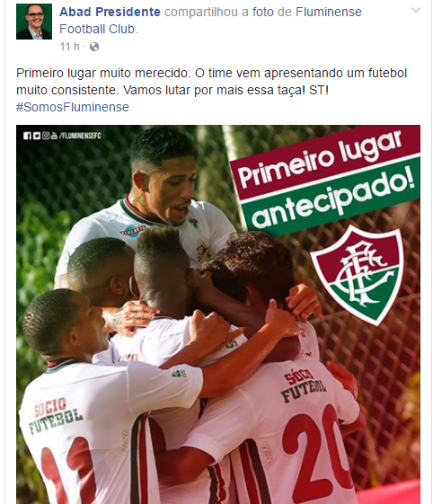Click 'Football Club.' second-line link text
Image resolution: width=433 pixels, height=504 pixels.
98,30
